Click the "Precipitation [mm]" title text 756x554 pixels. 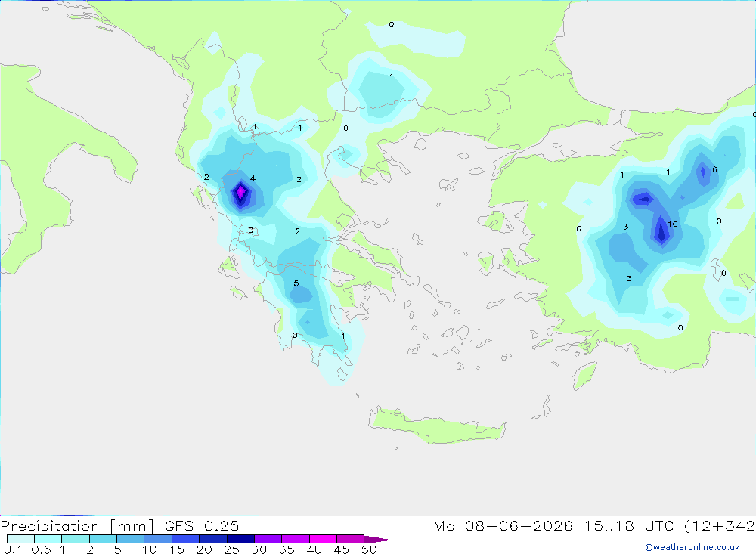77,526
